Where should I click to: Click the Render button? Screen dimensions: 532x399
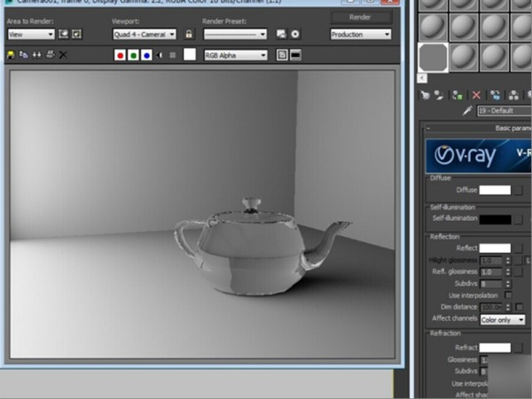(361, 17)
